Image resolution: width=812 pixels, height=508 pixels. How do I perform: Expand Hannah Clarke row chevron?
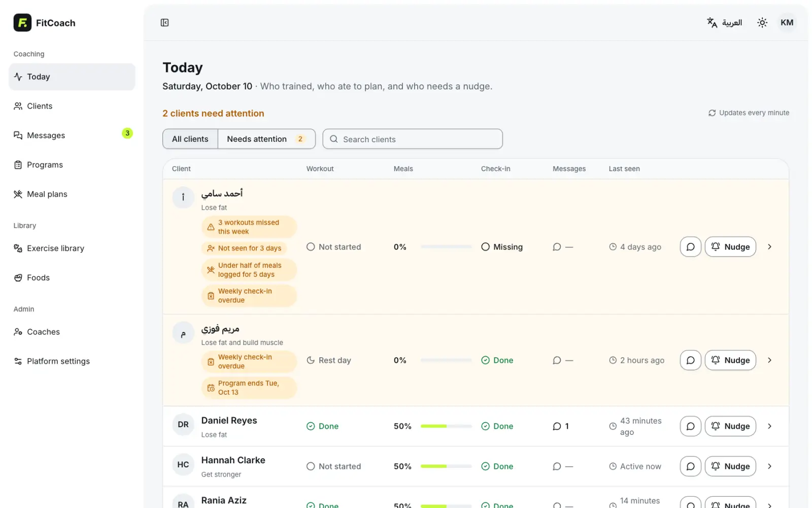pos(769,466)
